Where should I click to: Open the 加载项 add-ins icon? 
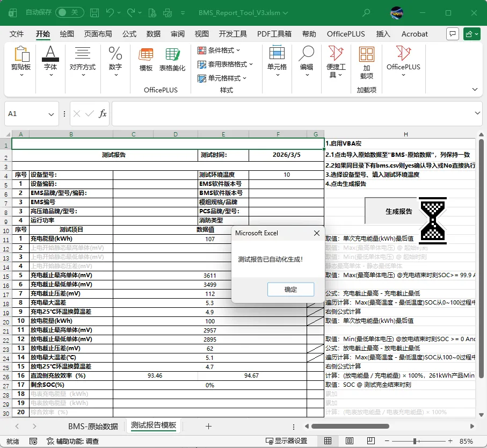[x=367, y=54]
